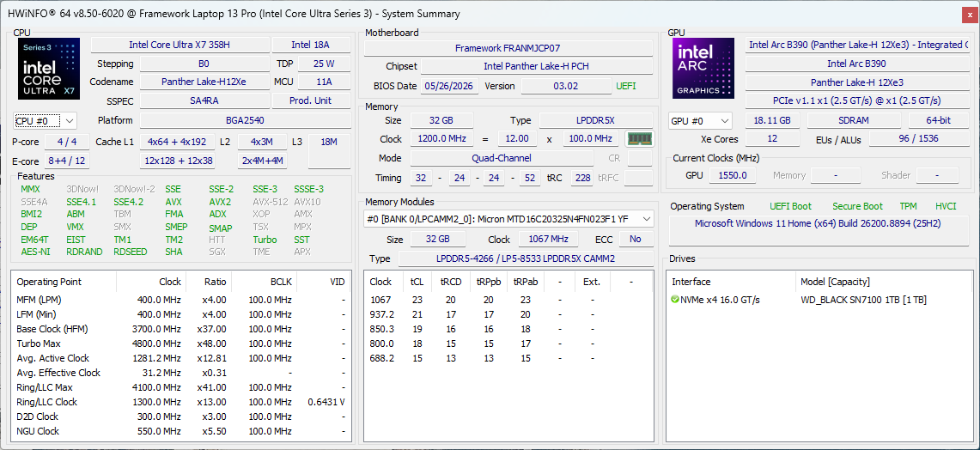This screenshot has width=980, height=450.
Task: Click the Turbo Max operating point row
Action: click(181, 344)
